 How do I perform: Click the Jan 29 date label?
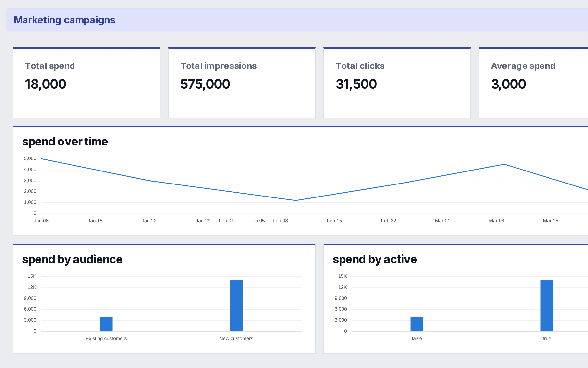click(x=203, y=221)
